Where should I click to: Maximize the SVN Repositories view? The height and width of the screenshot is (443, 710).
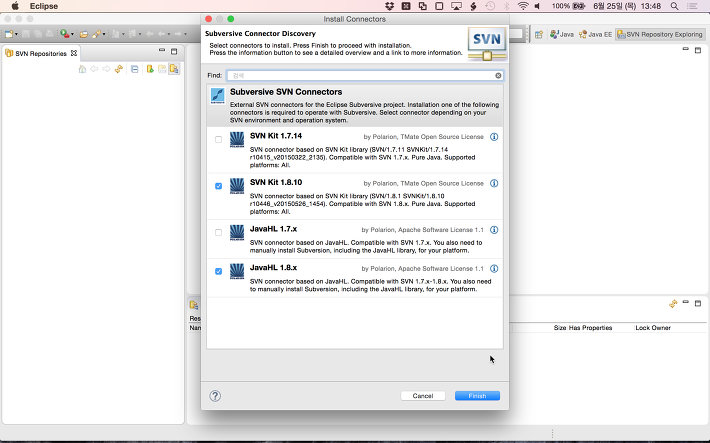(174, 52)
